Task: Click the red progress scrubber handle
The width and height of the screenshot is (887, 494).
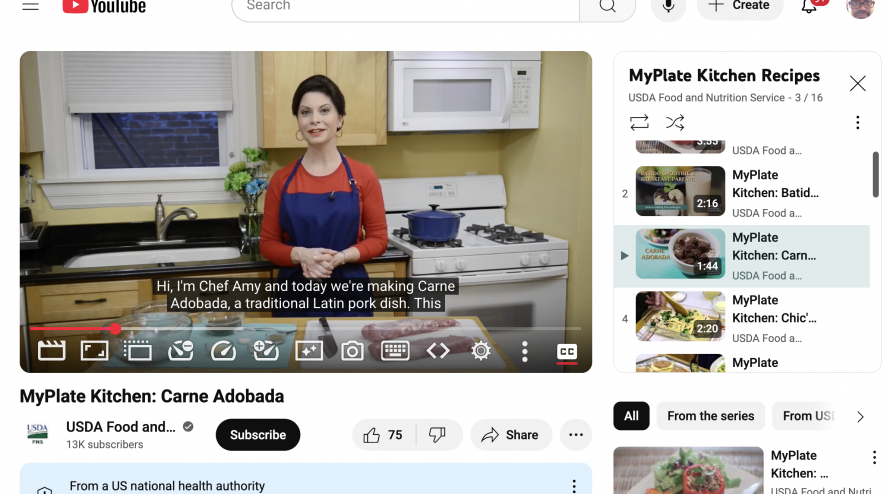Action: coord(115,328)
